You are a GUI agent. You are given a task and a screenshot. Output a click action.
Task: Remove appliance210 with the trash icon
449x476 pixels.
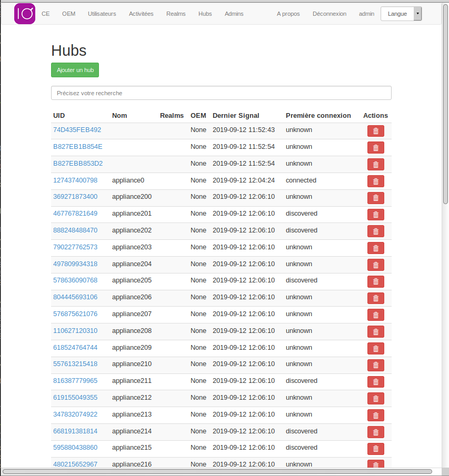[375, 365]
